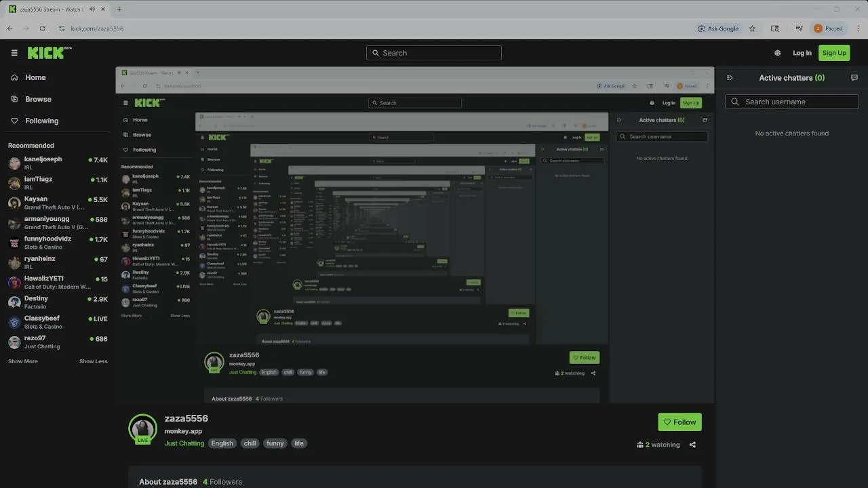
Task: Open a new browser tab
Action: tap(119, 9)
